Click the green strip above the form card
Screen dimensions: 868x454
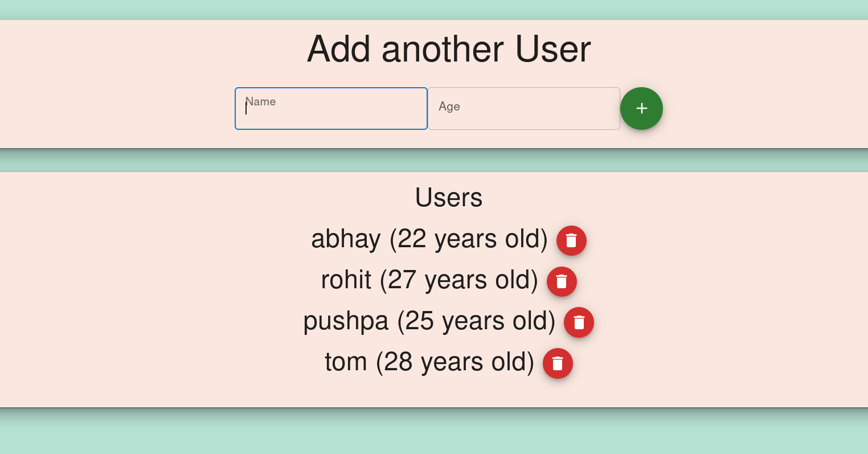434,9
